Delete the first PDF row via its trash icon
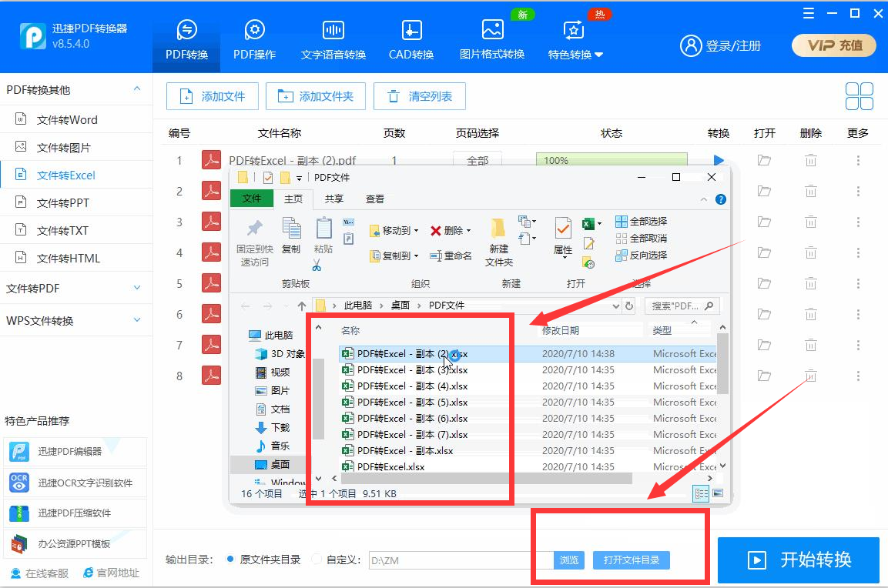The image size is (888, 588). pyautogui.click(x=810, y=159)
